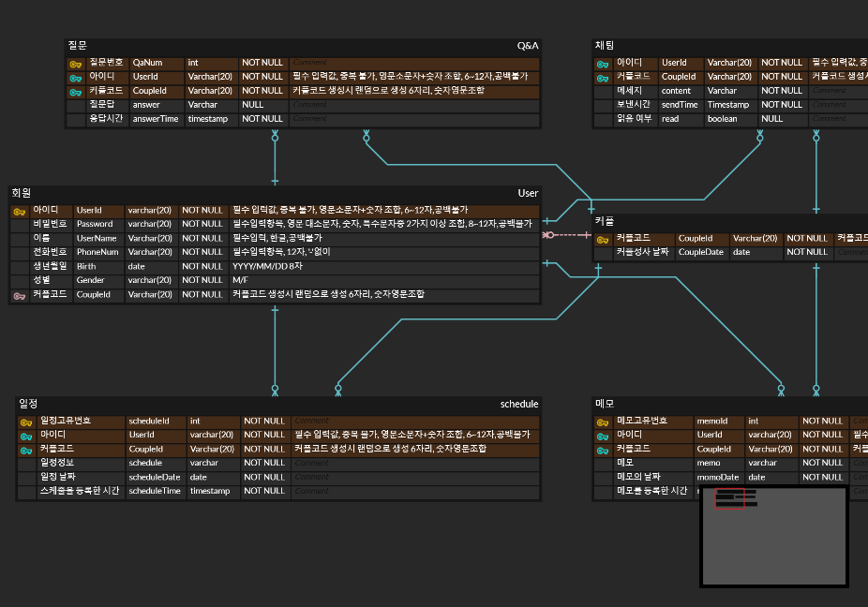This screenshot has height=607, width=868.
Task: Click the 커플성사 날짜 cell
Action: click(644, 252)
